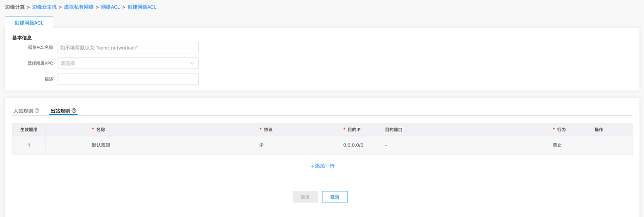Viewport: 644px width, 217px height.
Task: Expand the 选择所属VPC dropdown
Action: pos(128,63)
